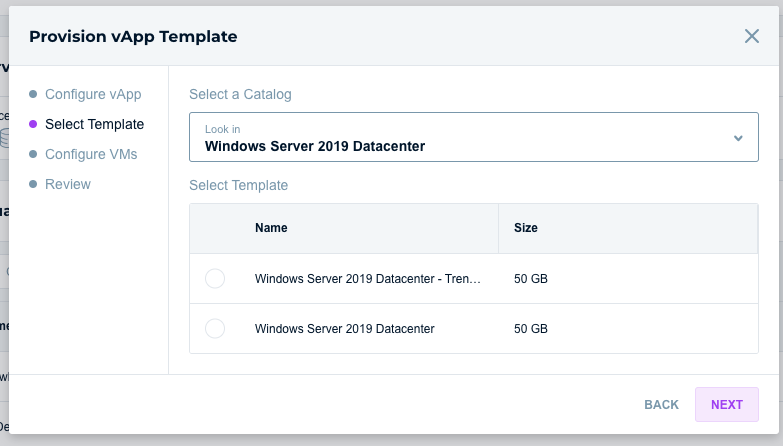Click the gray bullet beside Configure vApp

[x=33, y=95]
